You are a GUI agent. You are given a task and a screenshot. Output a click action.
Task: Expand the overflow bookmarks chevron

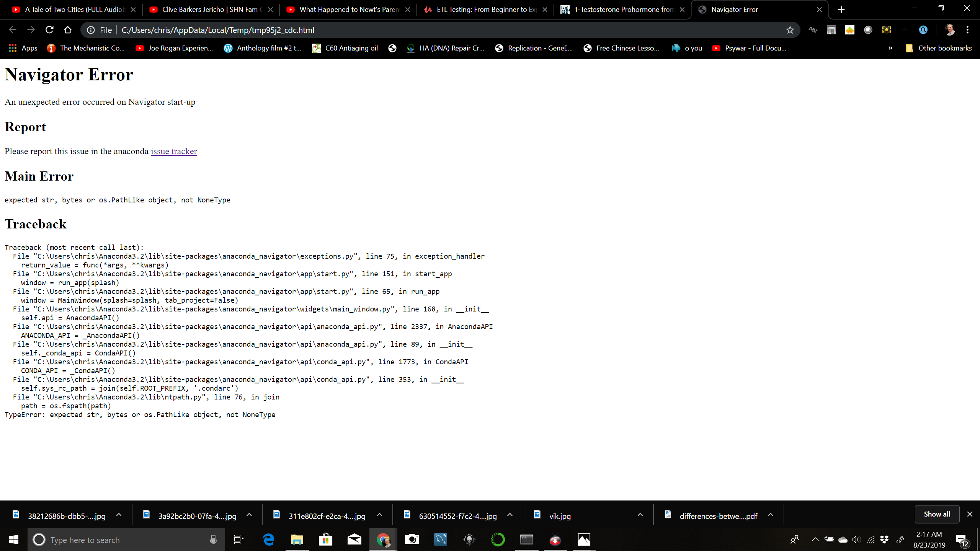click(x=891, y=48)
